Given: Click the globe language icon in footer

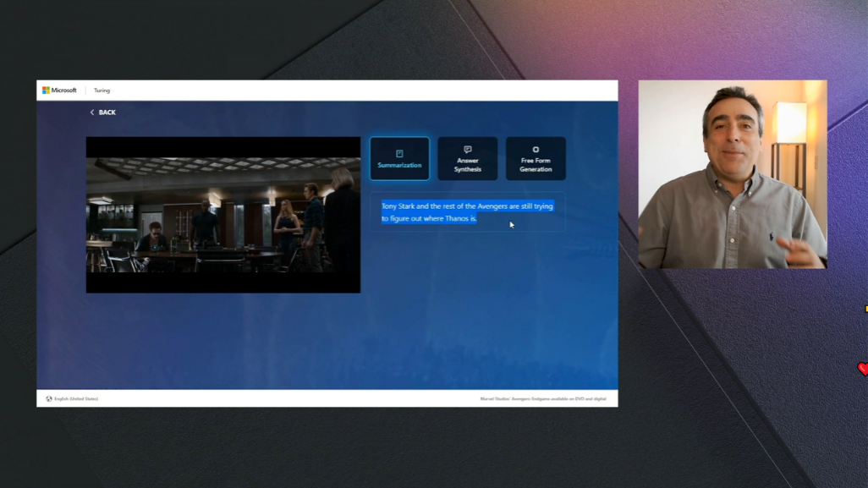Looking at the screenshot, I should tap(49, 398).
